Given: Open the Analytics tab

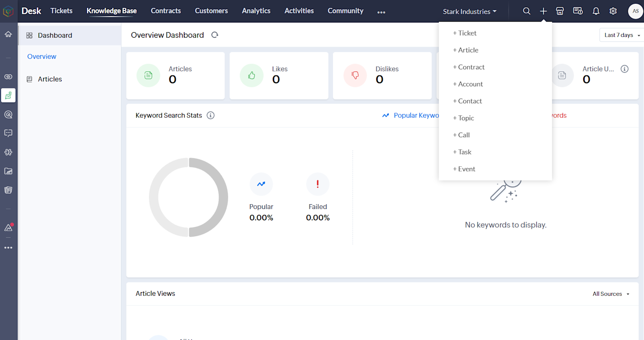Looking at the screenshot, I should 256,11.
